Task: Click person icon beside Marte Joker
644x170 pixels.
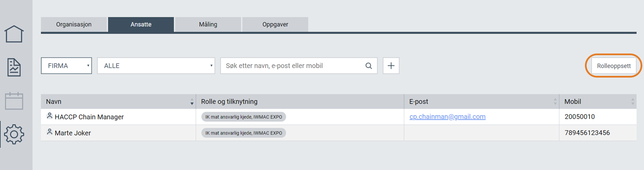Action: tap(50, 132)
